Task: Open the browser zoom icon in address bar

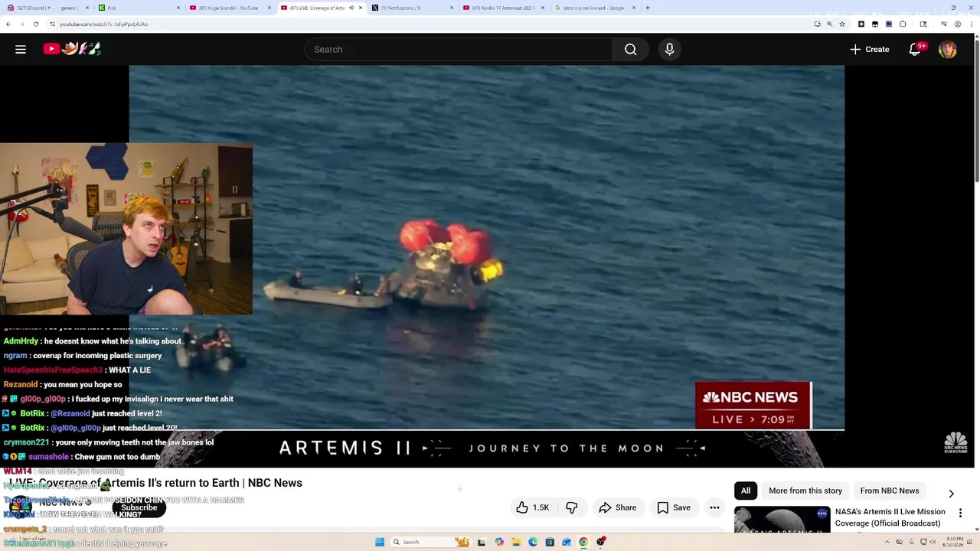Action: pos(830,24)
